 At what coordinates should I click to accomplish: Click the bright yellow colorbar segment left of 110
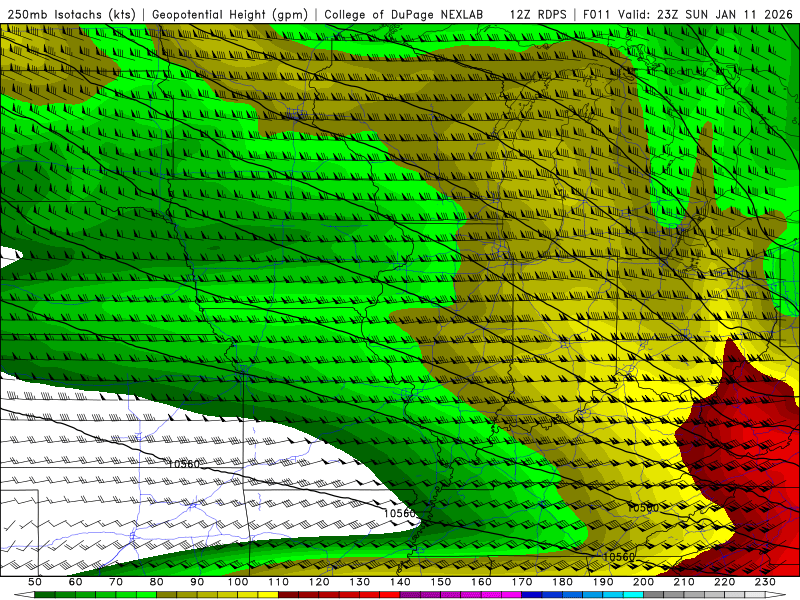coord(268,595)
